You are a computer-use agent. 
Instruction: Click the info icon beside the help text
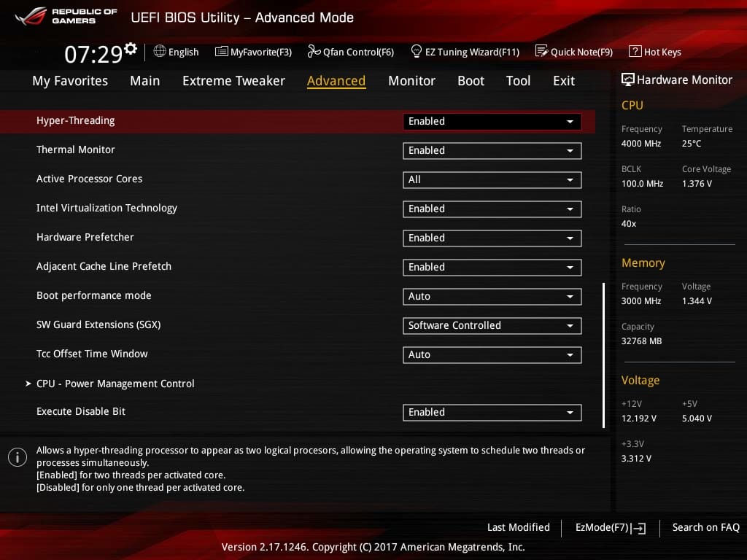click(x=17, y=457)
